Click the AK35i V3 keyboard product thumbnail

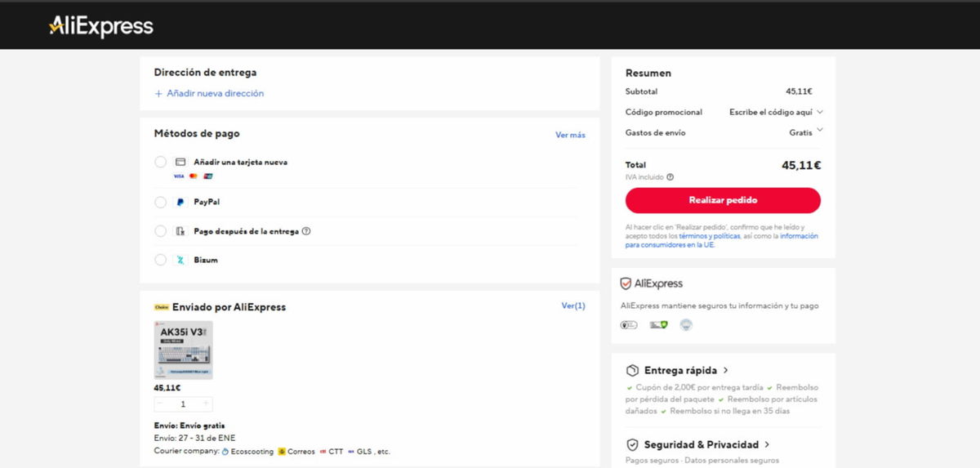(x=183, y=350)
